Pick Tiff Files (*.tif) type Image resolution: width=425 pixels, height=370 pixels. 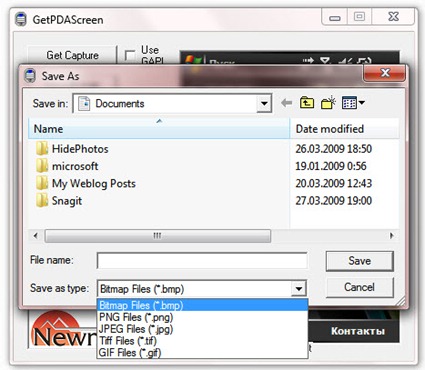[x=202, y=341]
